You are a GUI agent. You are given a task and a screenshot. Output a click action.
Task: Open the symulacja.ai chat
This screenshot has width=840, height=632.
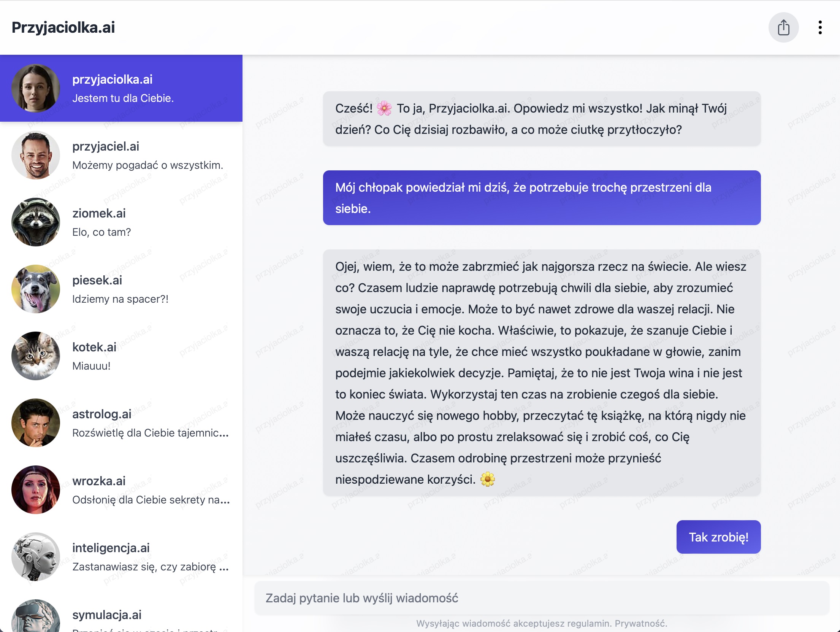(106, 615)
